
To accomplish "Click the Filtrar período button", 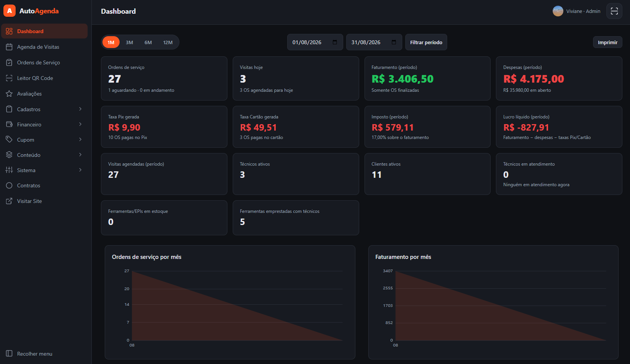I will coord(426,42).
